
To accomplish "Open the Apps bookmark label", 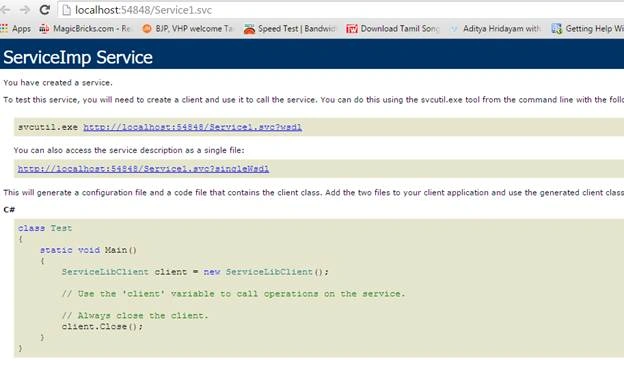I will 21,29.
